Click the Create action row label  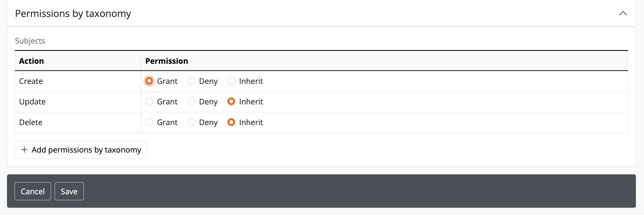point(31,81)
